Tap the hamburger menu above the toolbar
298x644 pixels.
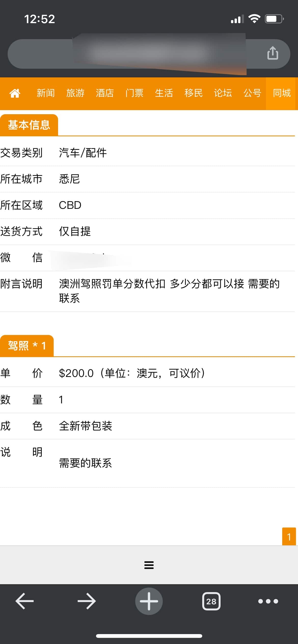point(149,565)
